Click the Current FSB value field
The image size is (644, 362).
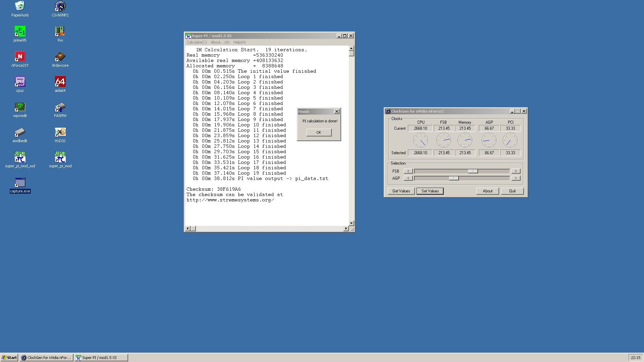click(x=444, y=128)
